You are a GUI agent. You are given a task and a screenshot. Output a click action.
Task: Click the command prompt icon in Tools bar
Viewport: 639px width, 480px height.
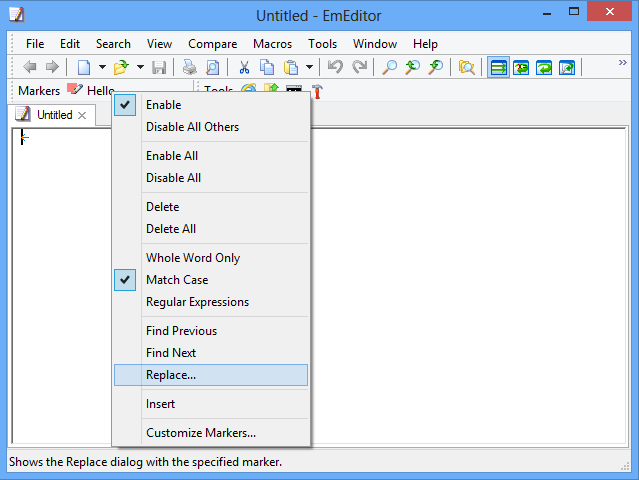(x=294, y=88)
